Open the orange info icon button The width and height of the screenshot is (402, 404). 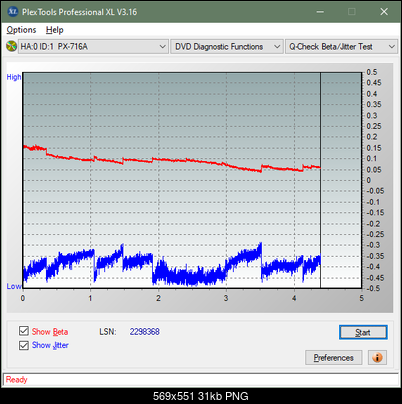point(377,358)
